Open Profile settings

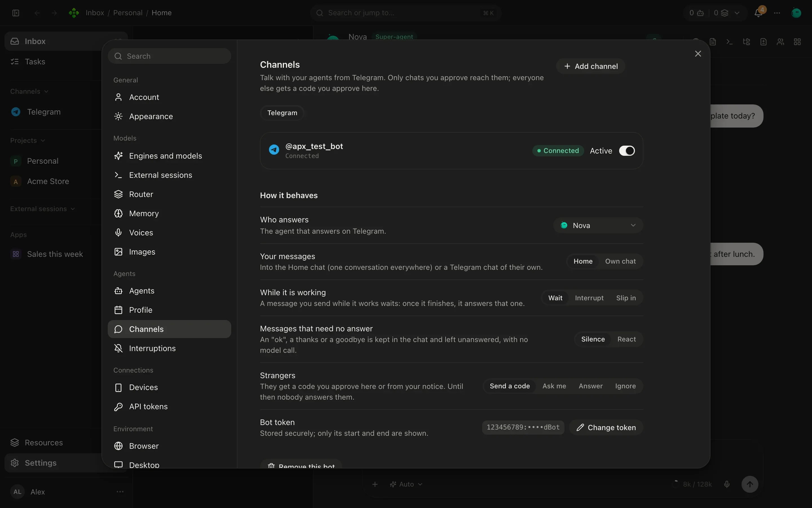click(x=169, y=310)
